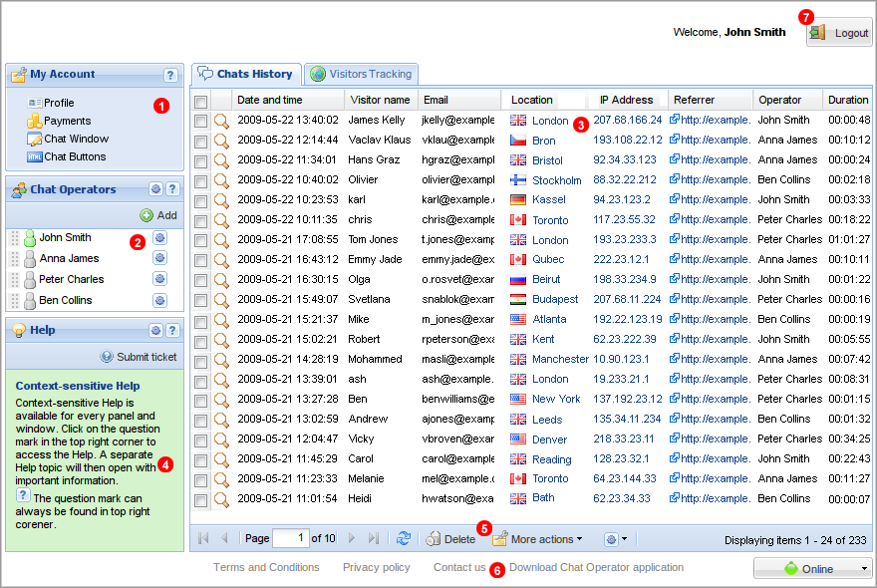
Task: Delete selected chats
Action: coord(450,539)
